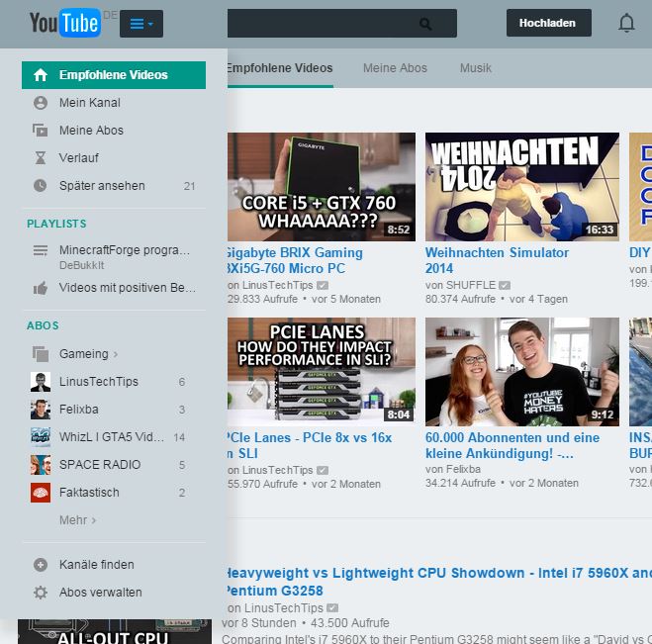Click LinusTechTips channel avatar
Viewport: 652px width, 644px height.
coord(41,382)
